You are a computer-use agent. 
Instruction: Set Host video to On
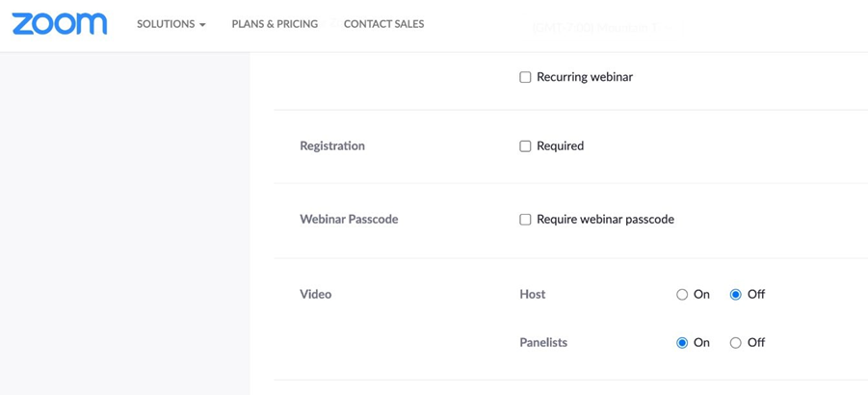pos(682,295)
